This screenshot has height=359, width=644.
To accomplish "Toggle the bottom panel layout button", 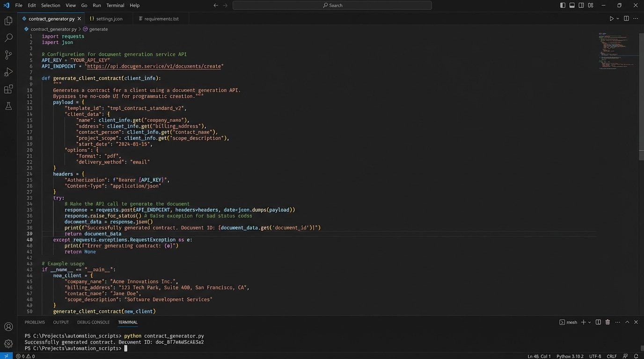I will point(572,5).
